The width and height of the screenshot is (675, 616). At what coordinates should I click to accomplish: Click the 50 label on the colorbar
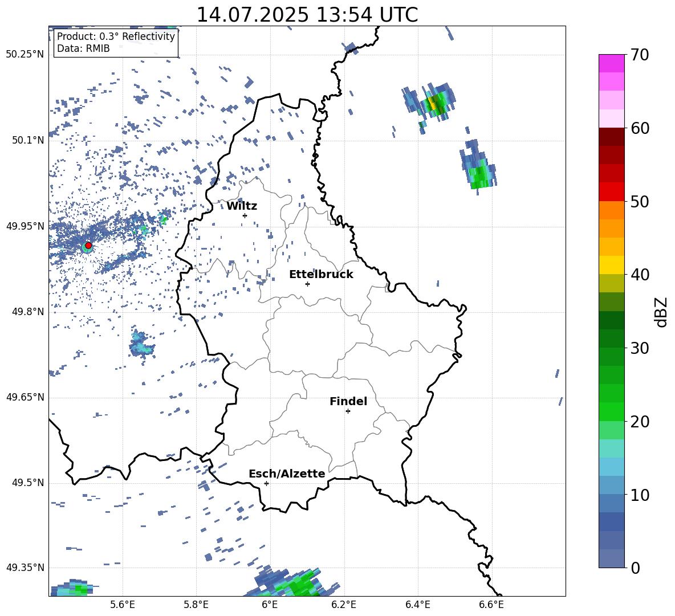640,201
